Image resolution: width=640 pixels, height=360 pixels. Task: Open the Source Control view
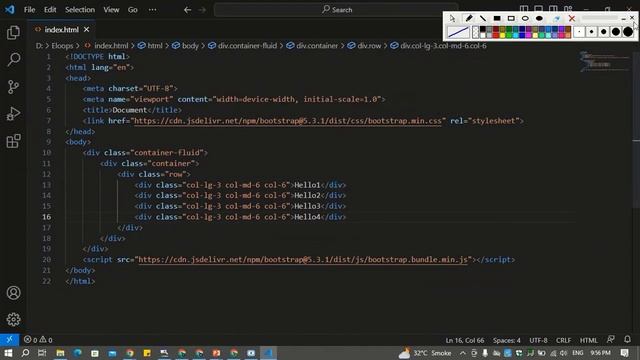coord(13,87)
